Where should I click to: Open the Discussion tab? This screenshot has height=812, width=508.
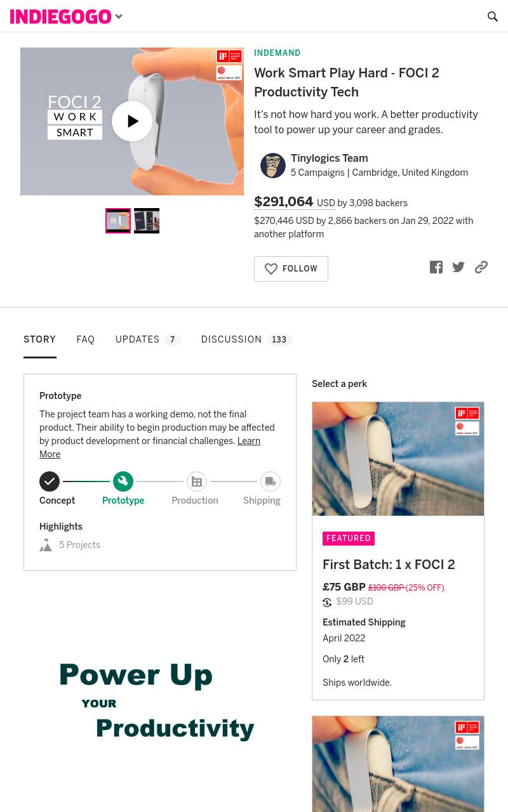click(246, 339)
